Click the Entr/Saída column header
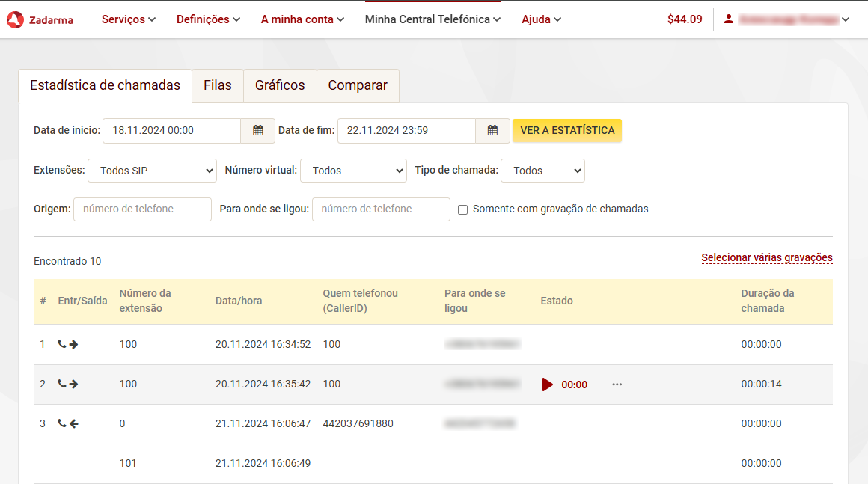This screenshot has width=868, height=484. [x=82, y=301]
